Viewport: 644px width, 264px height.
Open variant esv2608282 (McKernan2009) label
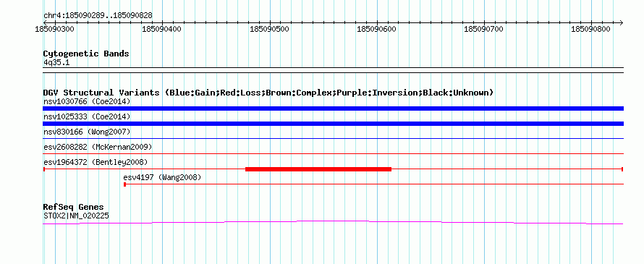point(98,147)
